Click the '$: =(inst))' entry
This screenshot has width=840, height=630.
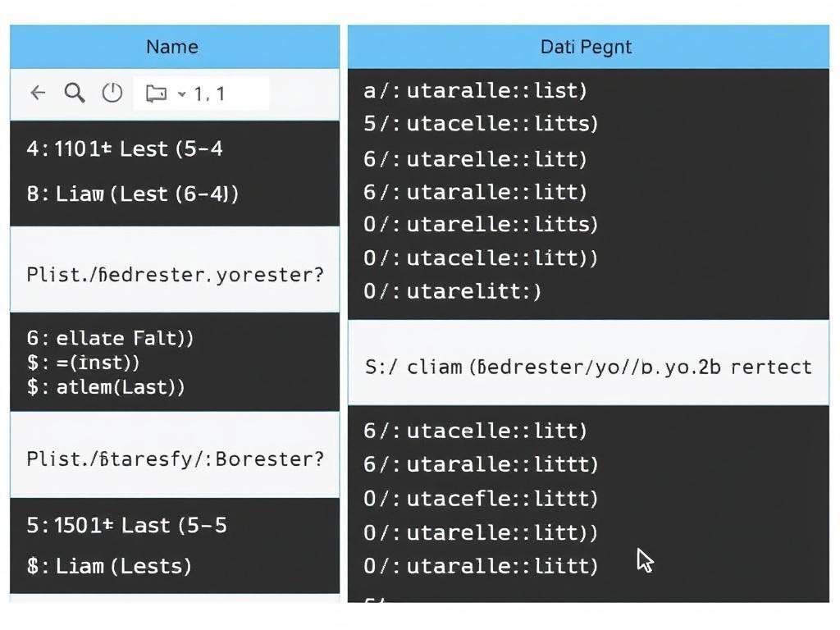click(84, 362)
